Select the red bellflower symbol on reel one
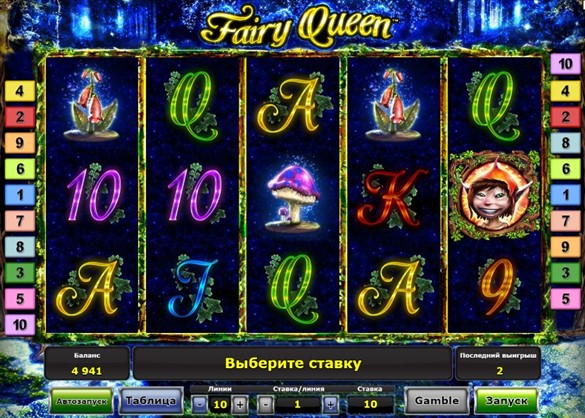This screenshot has height=418, width=585. coord(91,104)
